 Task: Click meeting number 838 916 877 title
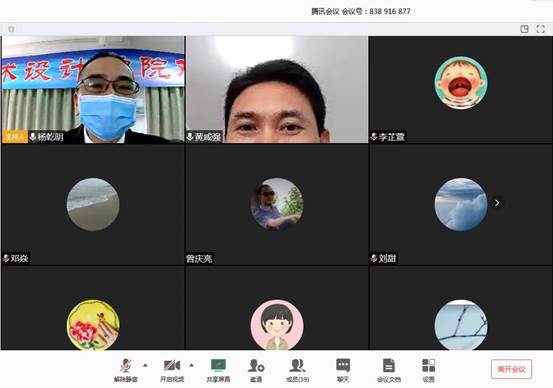point(360,11)
